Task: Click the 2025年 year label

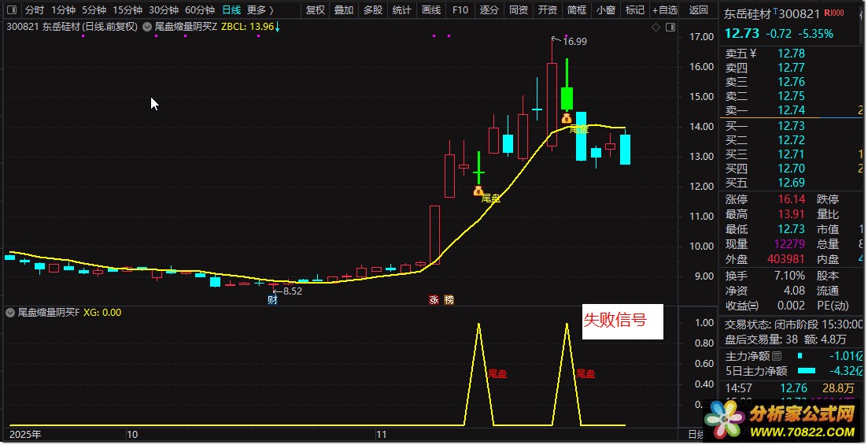Action: (25, 435)
